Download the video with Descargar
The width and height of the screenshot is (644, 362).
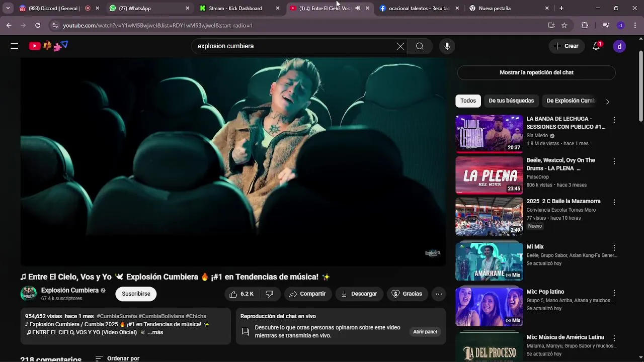pos(359,294)
